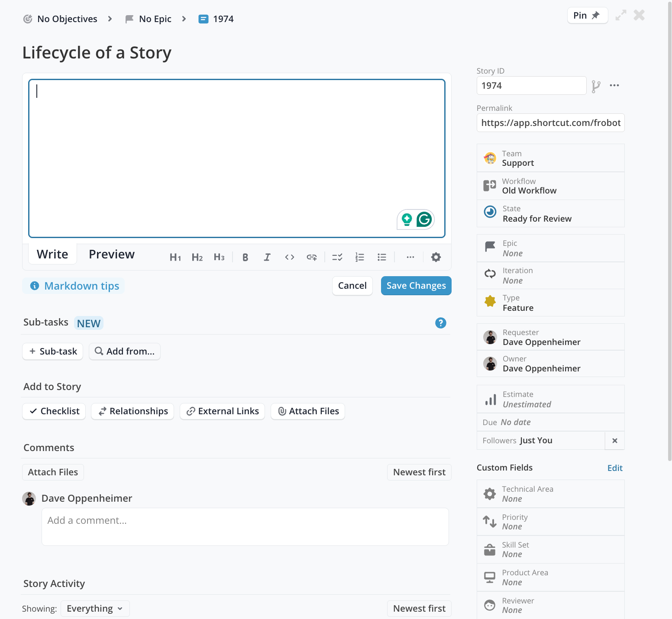Insert a code block using the code icon

[289, 257]
